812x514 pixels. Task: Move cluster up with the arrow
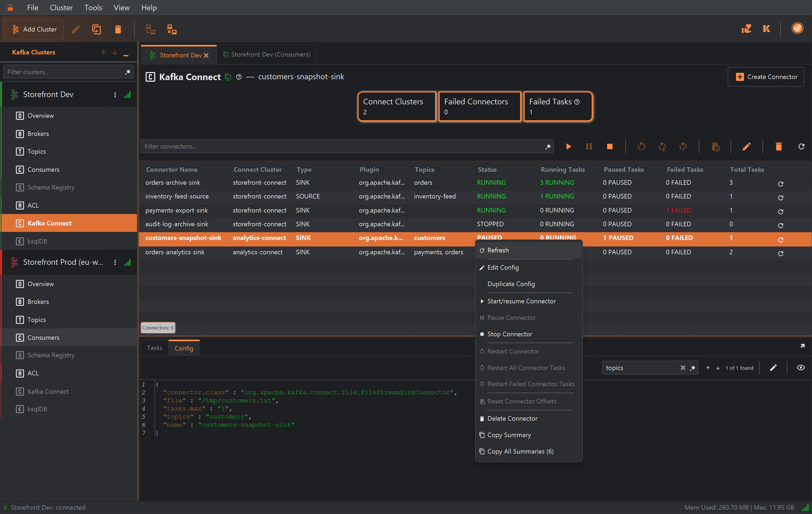[x=103, y=52]
